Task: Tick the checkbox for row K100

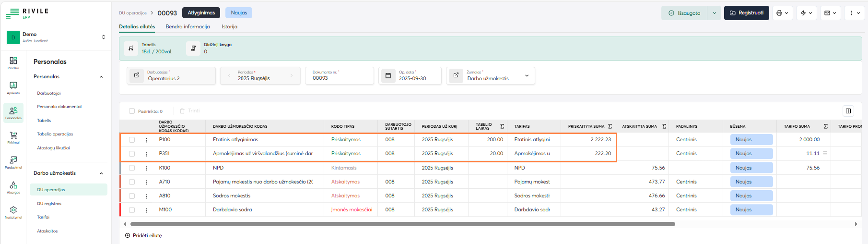Action: [x=132, y=168]
